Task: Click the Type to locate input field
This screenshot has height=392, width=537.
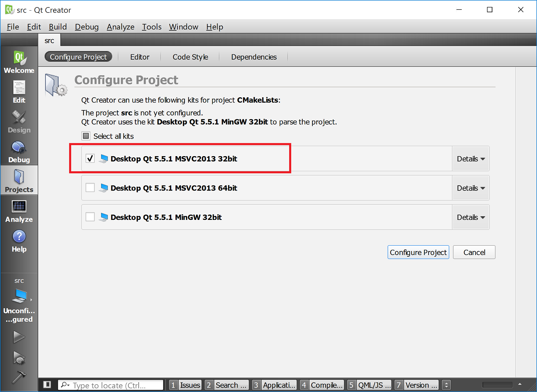Action: click(111, 385)
